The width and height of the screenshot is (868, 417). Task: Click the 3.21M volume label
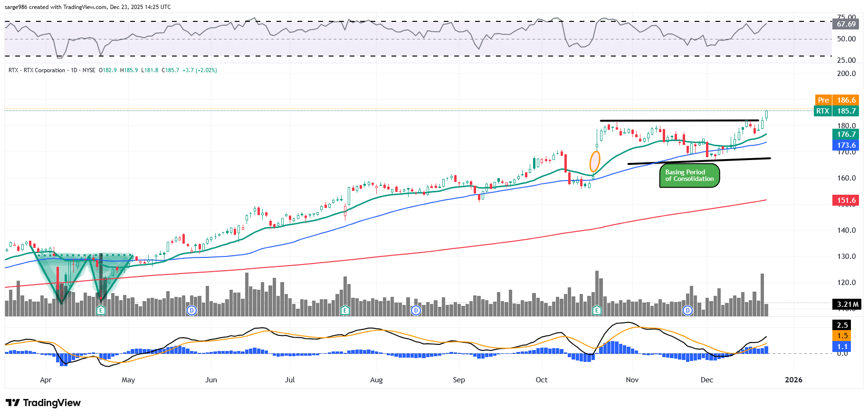click(847, 304)
